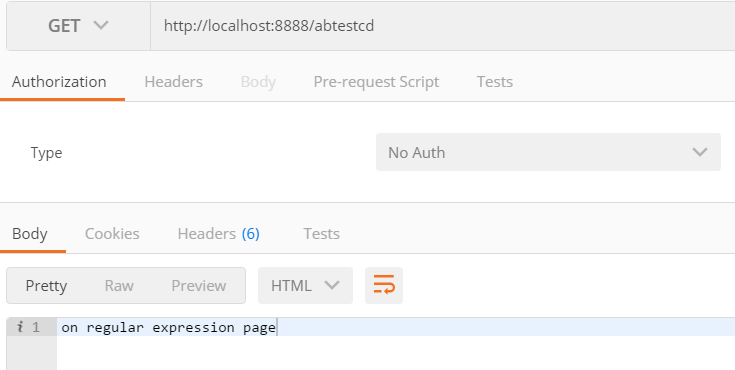Click the response text 'on regular expression page'
Screen dimensions: 735x370
pos(168,327)
